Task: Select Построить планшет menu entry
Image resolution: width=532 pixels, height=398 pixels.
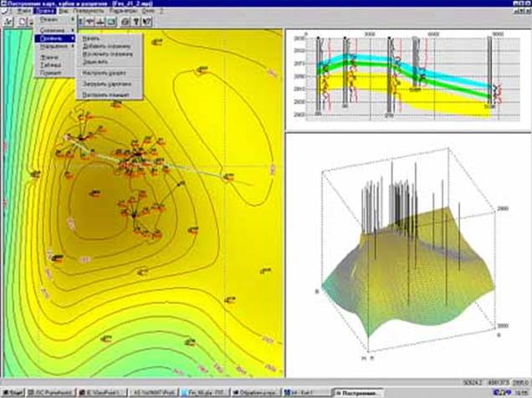Action: [104, 94]
